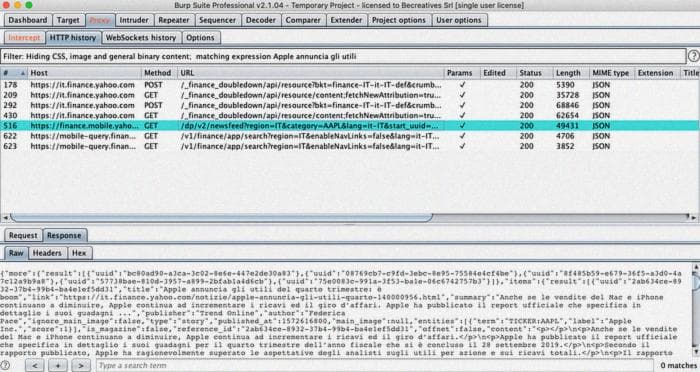Screen dimensions: 700x372
Task: Switch to the Headers view tab
Action: (x=47, y=253)
